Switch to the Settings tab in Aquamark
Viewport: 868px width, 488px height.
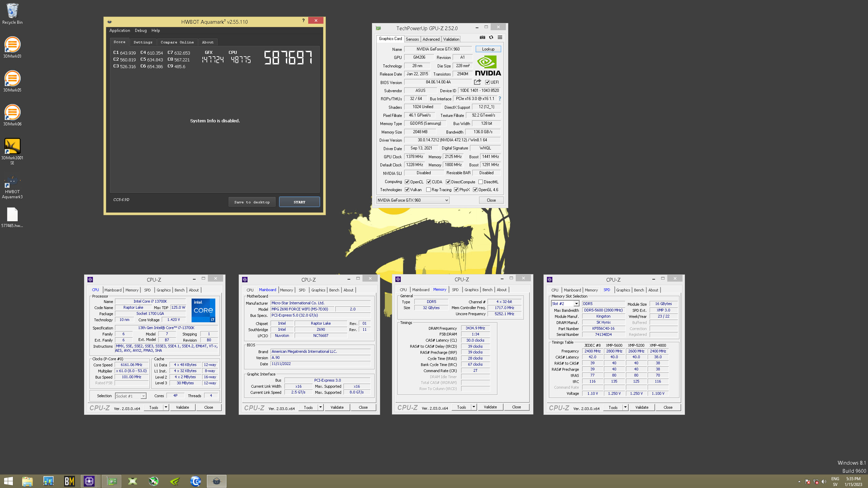coord(143,42)
